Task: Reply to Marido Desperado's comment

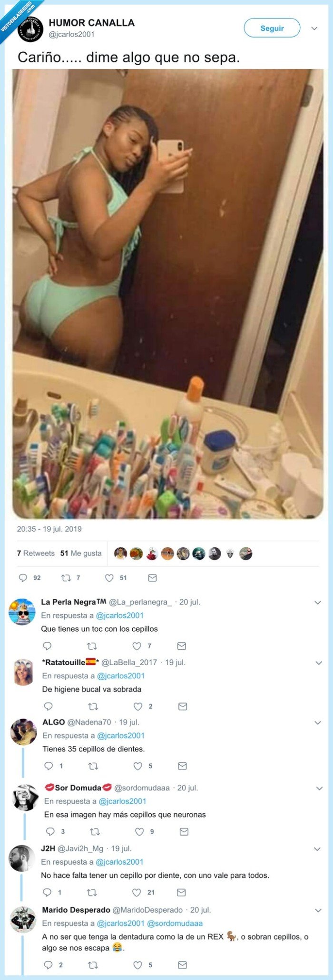Action: click(48, 965)
